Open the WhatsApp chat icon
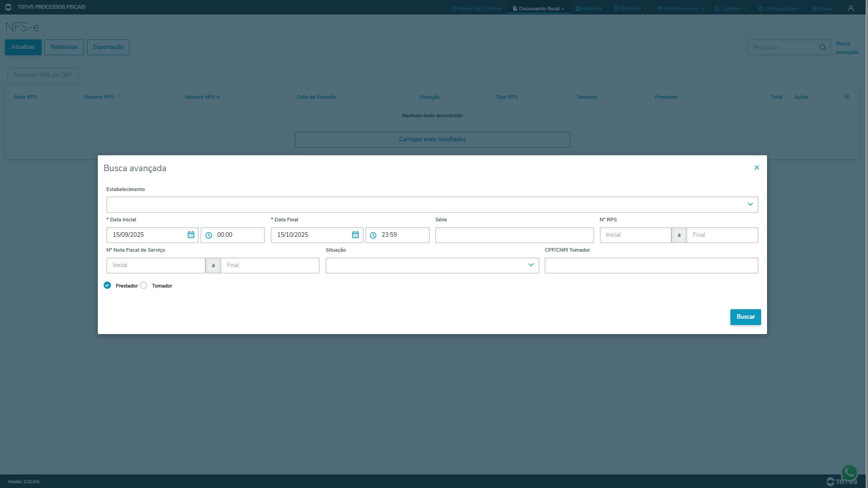The width and height of the screenshot is (868, 488). 849,472
